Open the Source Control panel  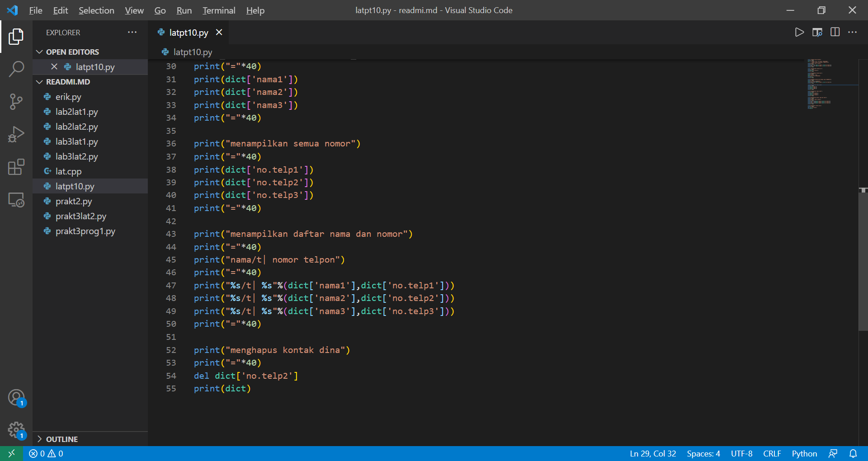tap(17, 102)
